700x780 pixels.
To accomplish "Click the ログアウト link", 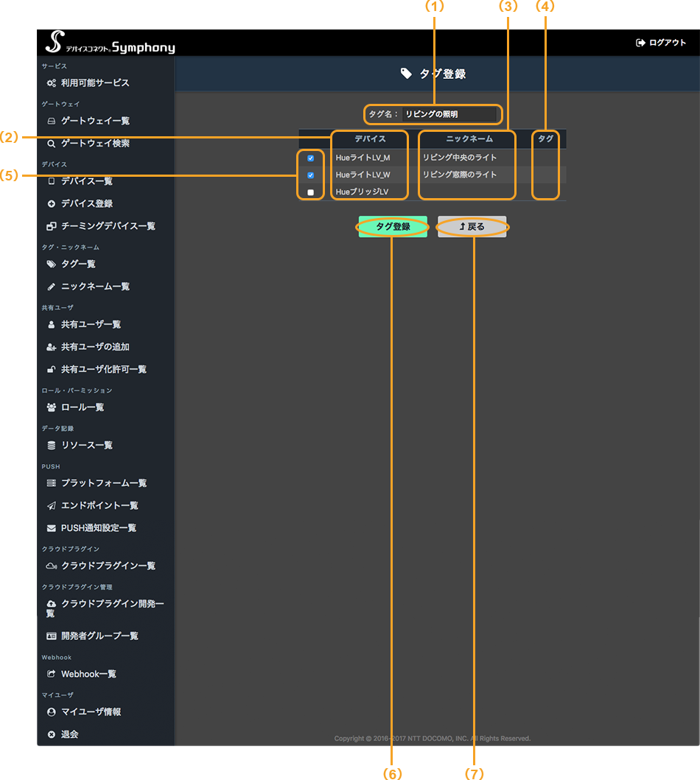I will 667,43.
